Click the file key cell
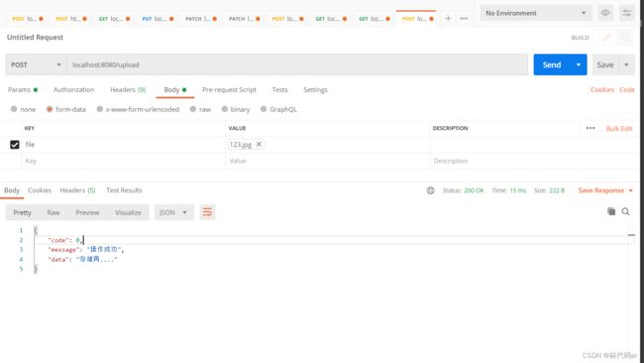 pyautogui.click(x=123, y=144)
